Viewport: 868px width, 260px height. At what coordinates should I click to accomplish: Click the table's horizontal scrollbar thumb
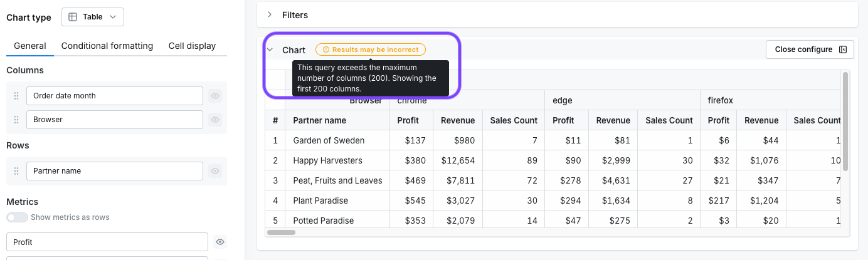(x=281, y=232)
